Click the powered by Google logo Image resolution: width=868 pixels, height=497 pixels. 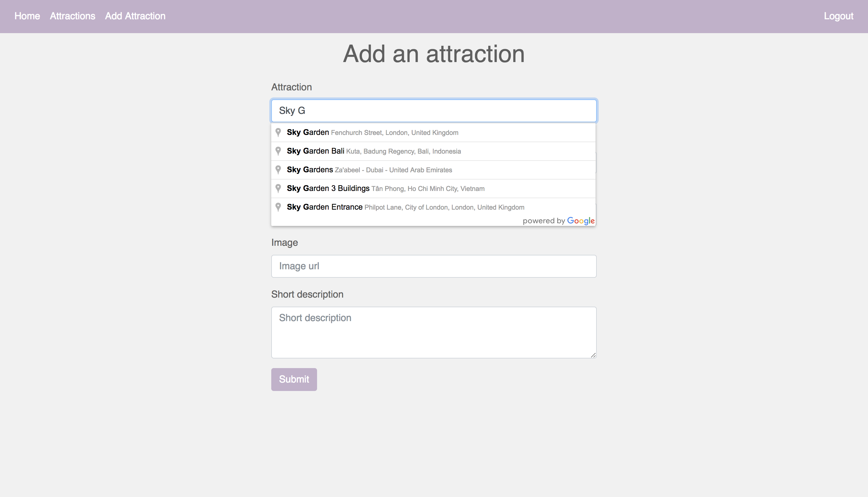point(580,220)
